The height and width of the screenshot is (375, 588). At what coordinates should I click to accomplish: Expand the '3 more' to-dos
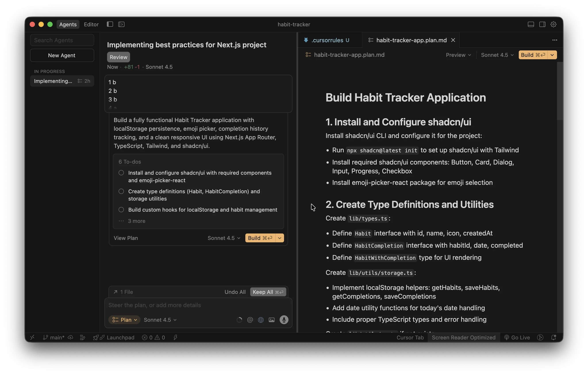click(136, 221)
